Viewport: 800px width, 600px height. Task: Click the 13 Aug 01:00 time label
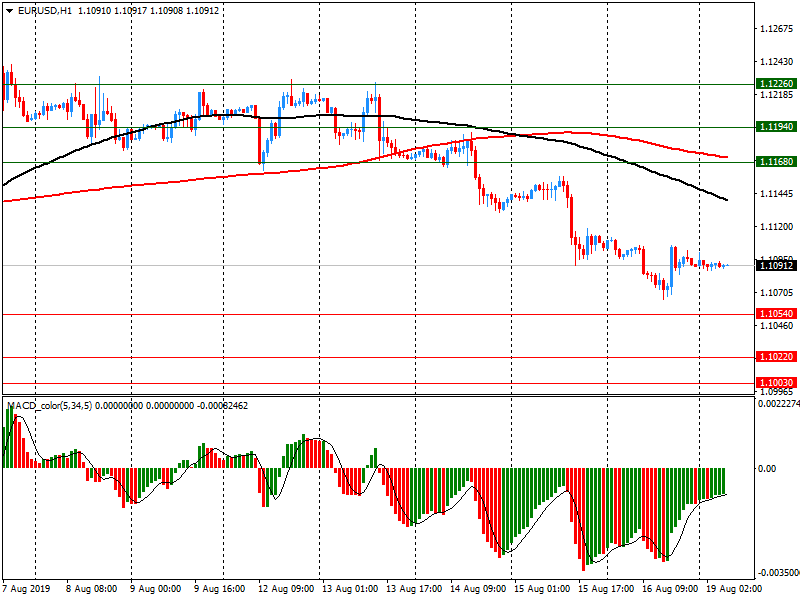coord(350,589)
